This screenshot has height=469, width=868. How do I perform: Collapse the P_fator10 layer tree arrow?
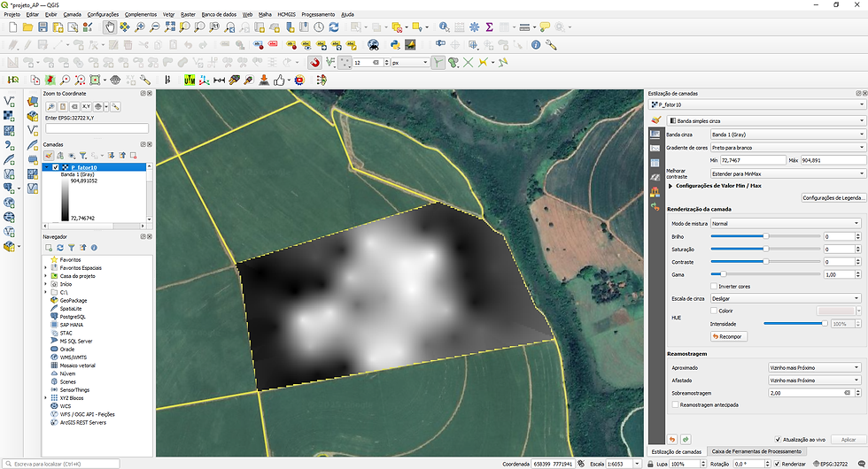[x=47, y=167]
